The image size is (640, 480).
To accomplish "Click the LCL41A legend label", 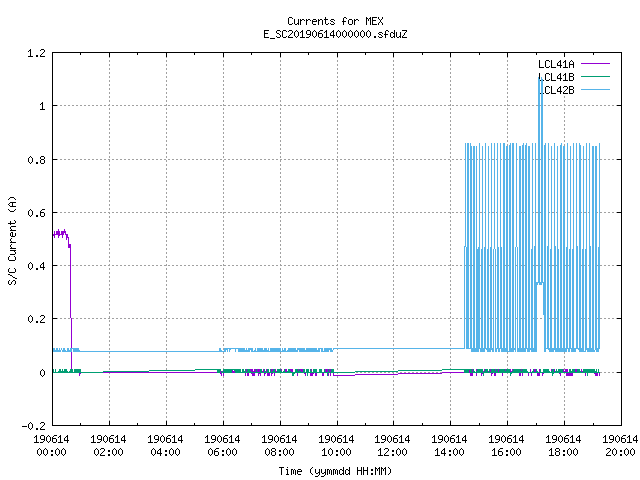I will (x=556, y=64).
